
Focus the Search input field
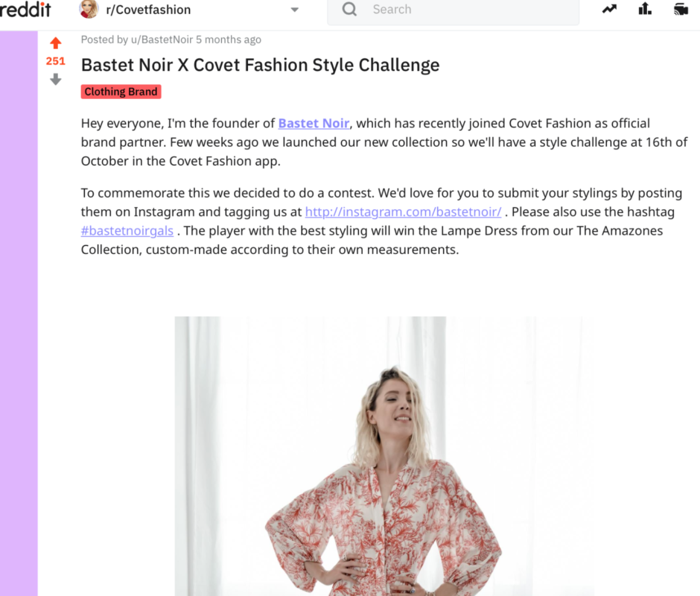[453, 10]
